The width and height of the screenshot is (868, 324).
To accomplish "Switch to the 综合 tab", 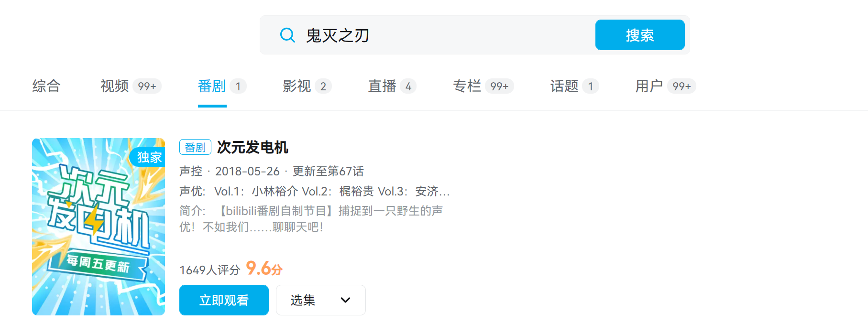I will click(46, 86).
